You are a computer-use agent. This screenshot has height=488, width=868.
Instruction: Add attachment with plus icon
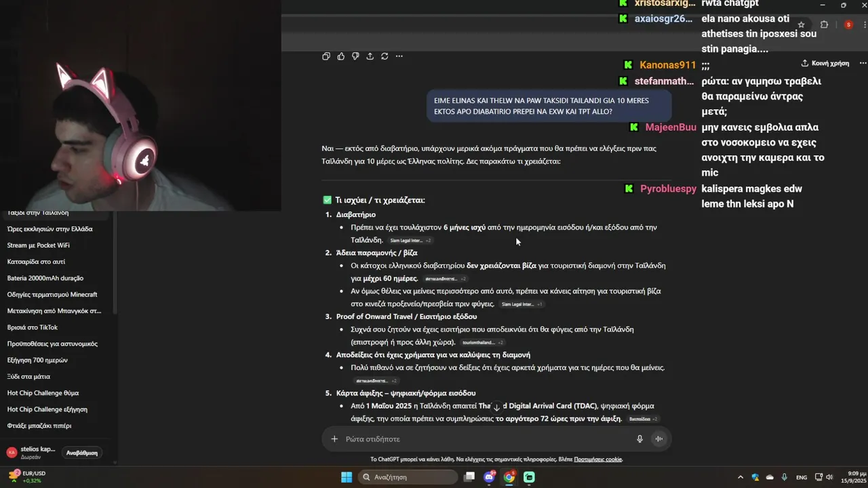pyautogui.click(x=334, y=439)
